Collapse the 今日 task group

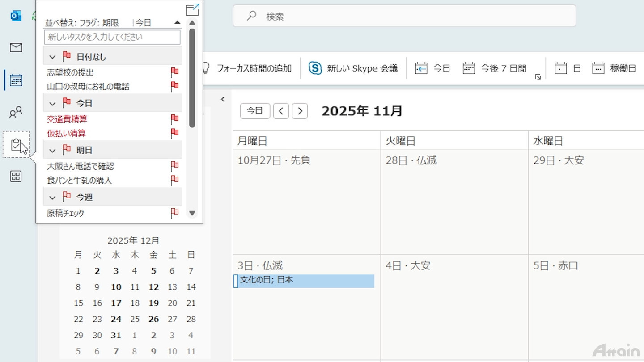(x=52, y=104)
